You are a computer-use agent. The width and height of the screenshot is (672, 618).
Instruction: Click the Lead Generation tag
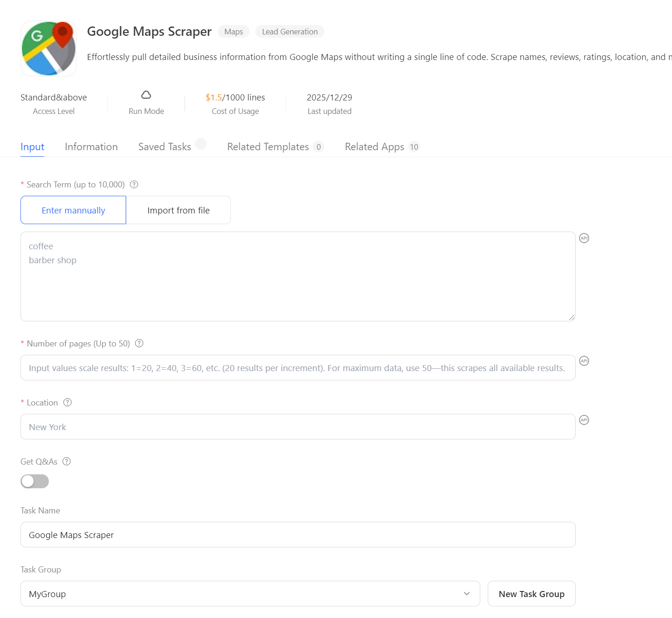[289, 31]
